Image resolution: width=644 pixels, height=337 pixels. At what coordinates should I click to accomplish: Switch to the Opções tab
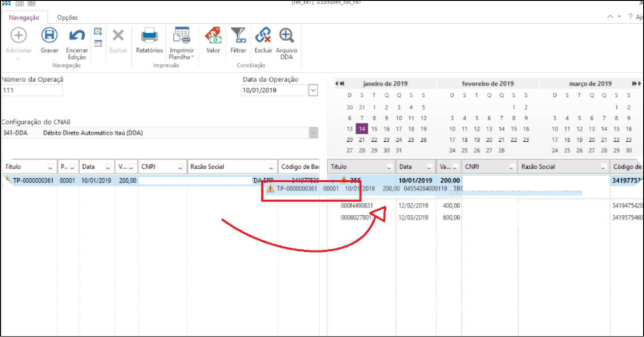click(x=67, y=18)
